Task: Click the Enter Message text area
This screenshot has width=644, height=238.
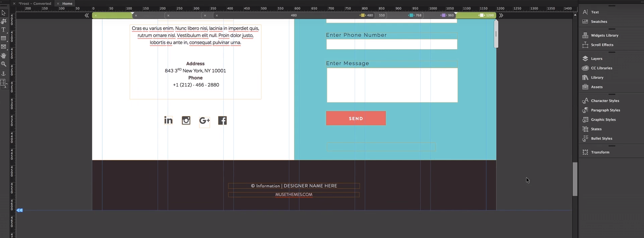Action: click(x=392, y=85)
